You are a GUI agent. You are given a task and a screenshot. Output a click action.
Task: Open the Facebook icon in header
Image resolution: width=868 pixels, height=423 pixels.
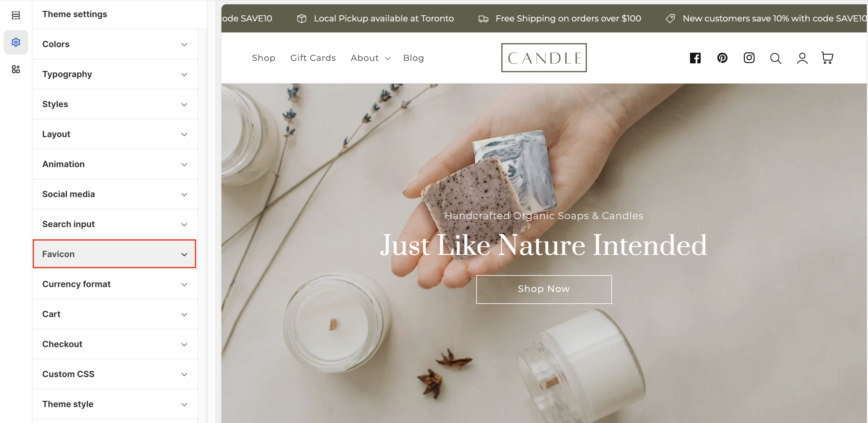695,58
